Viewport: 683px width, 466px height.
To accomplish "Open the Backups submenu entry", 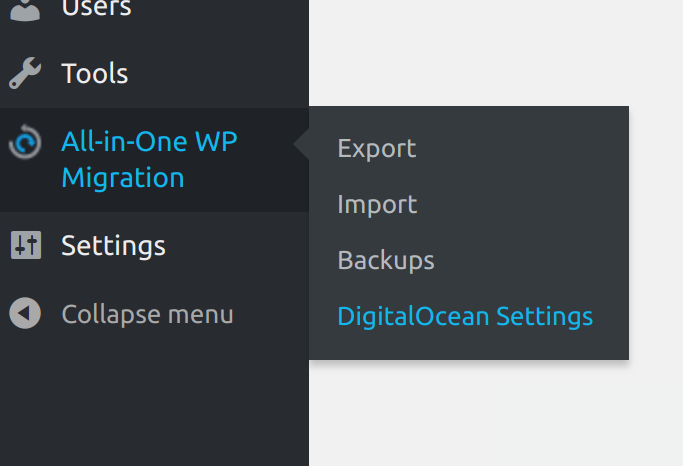I will click(386, 260).
